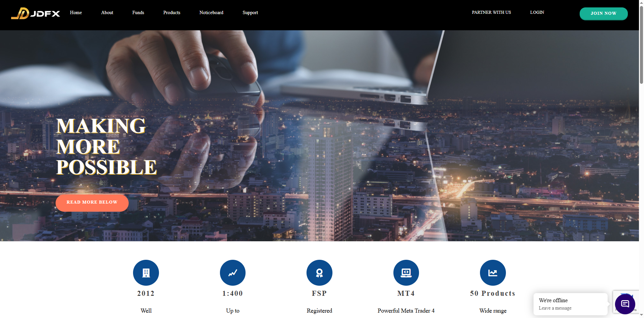The height and width of the screenshot is (318, 644).
Task: Click the PARTNER WITH US link
Action: (x=491, y=12)
